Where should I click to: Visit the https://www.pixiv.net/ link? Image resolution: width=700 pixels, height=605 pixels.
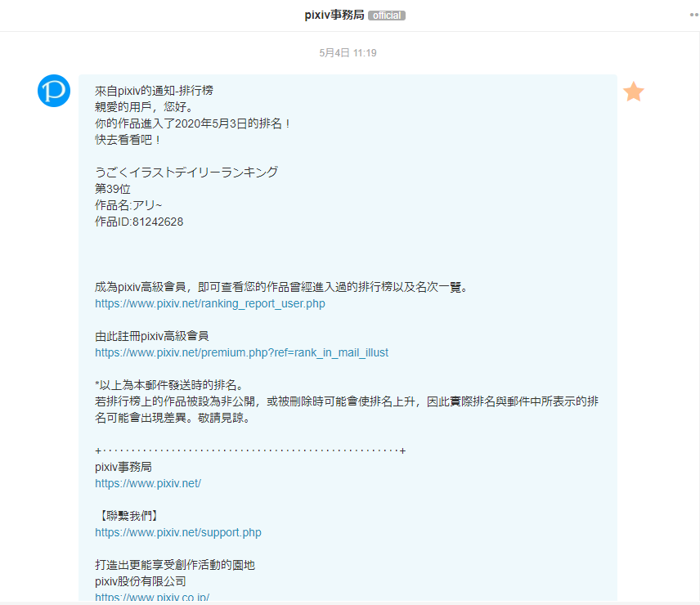click(148, 483)
